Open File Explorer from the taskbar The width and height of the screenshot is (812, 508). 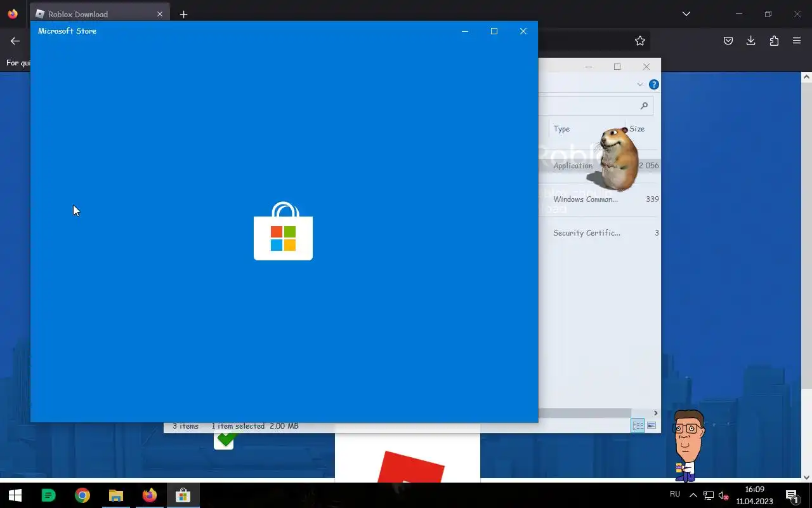point(115,495)
